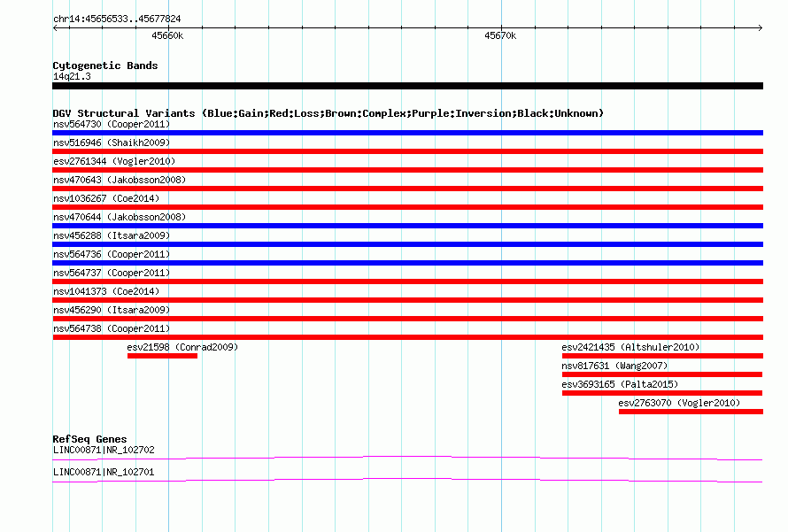Click the 45670k ruler position label
This screenshot has height=532, width=788.
tap(500, 35)
